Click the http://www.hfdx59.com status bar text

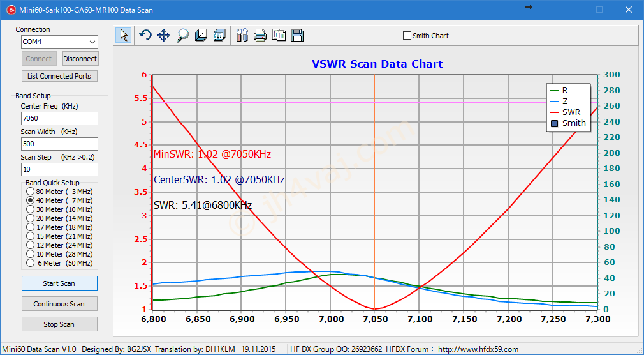478,349
